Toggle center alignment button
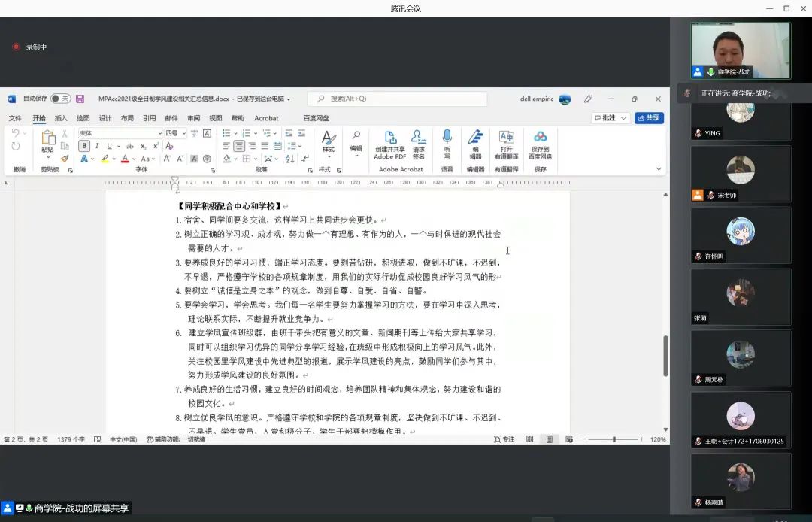812x522 pixels. click(x=239, y=146)
